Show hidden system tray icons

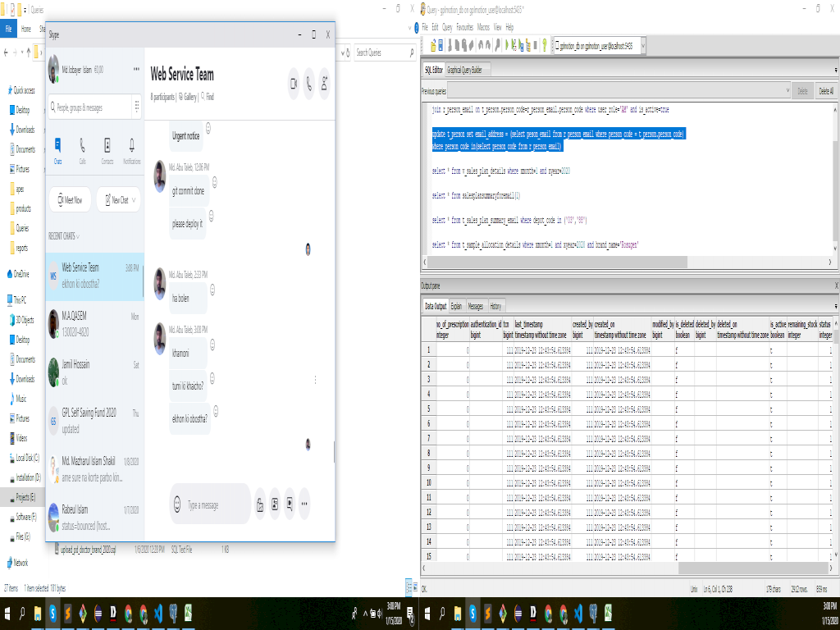point(366,614)
